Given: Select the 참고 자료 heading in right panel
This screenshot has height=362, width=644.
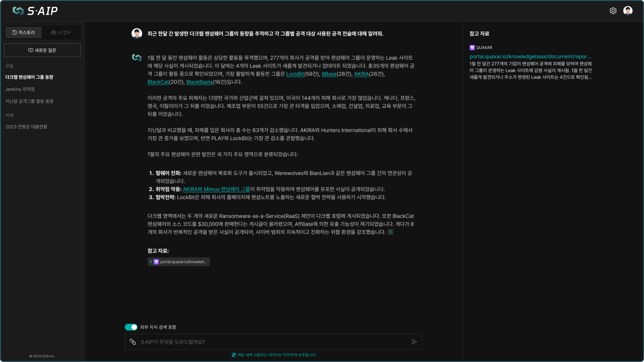Looking at the screenshot, I should click(x=479, y=34).
